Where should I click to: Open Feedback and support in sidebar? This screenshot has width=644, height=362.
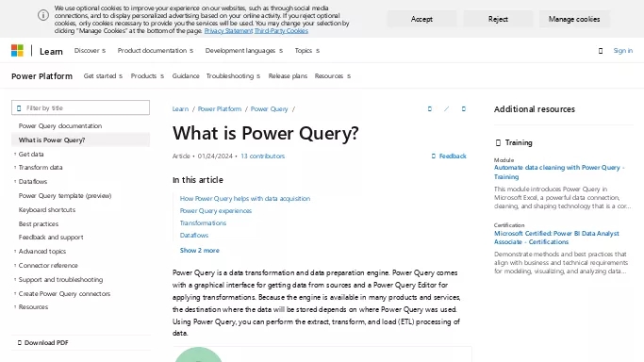click(51, 238)
